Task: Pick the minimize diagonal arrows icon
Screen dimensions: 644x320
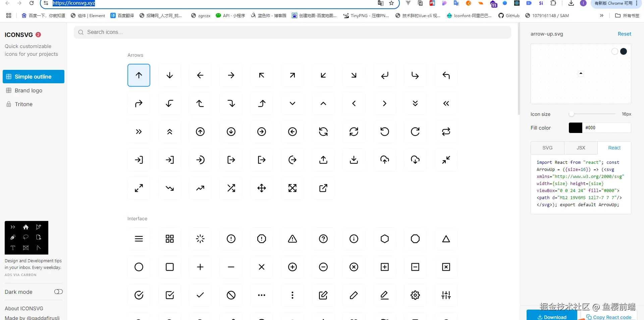Action: (x=446, y=160)
